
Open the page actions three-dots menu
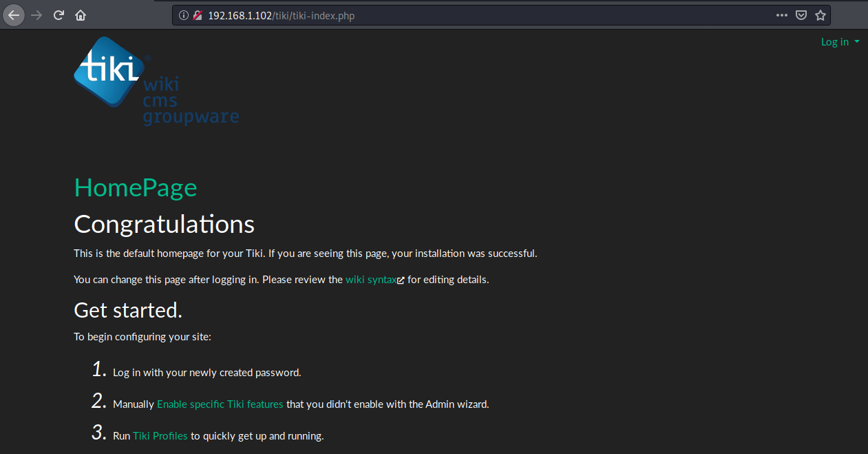tap(782, 14)
